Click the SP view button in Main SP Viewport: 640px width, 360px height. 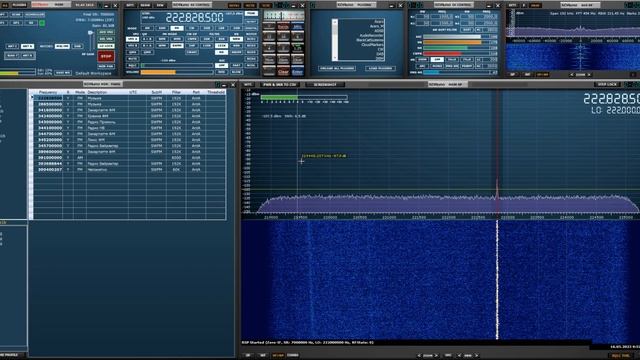tap(248, 356)
